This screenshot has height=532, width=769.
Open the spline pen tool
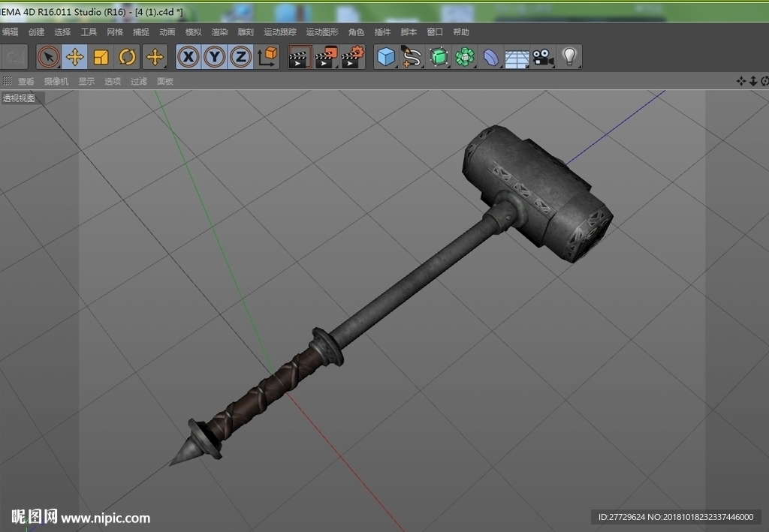point(412,57)
